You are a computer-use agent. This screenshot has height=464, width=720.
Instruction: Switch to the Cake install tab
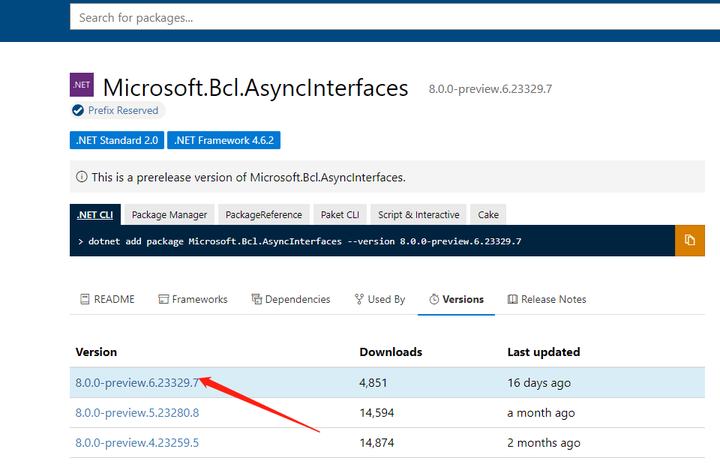coord(488,214)
